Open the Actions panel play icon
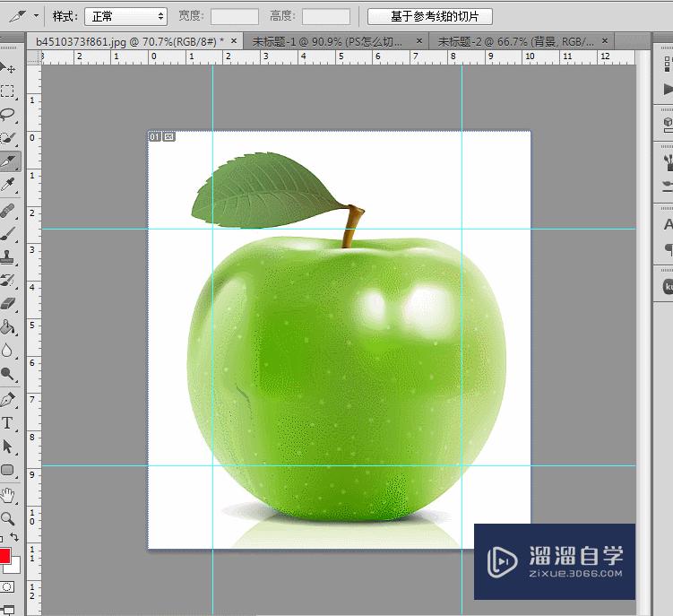 click(x=668, y=90)
